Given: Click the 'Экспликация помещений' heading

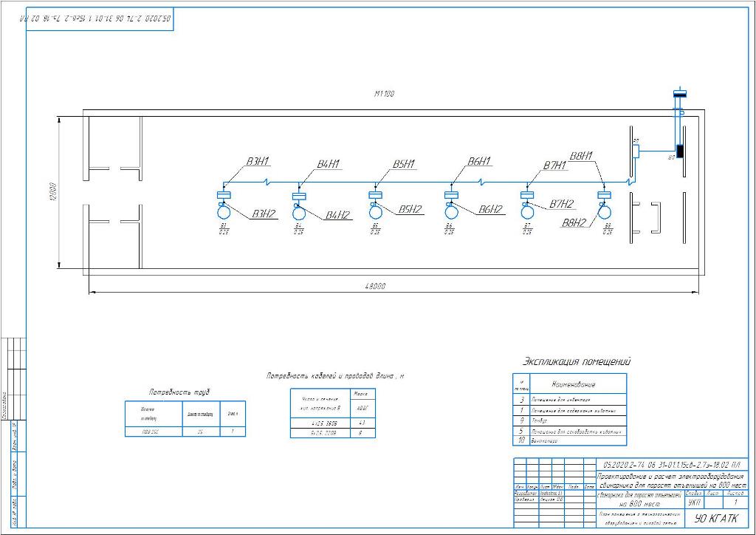Looking at the screenshot, I should [x=577, y=361].
